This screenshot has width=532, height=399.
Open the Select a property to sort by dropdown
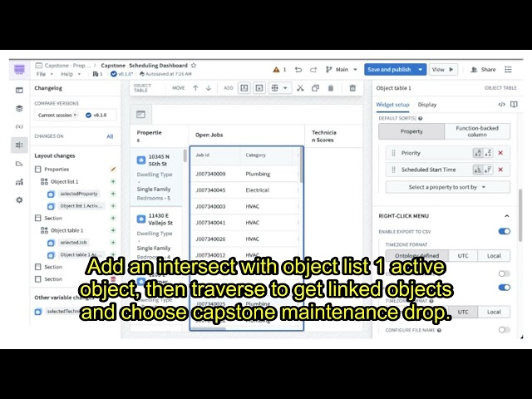(447, 187)
